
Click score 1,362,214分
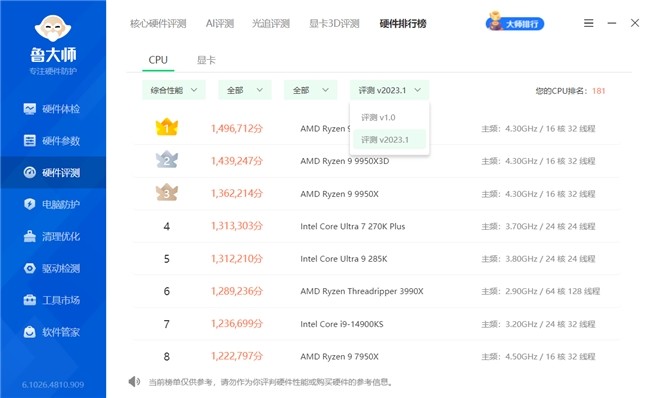pos(237,194)
